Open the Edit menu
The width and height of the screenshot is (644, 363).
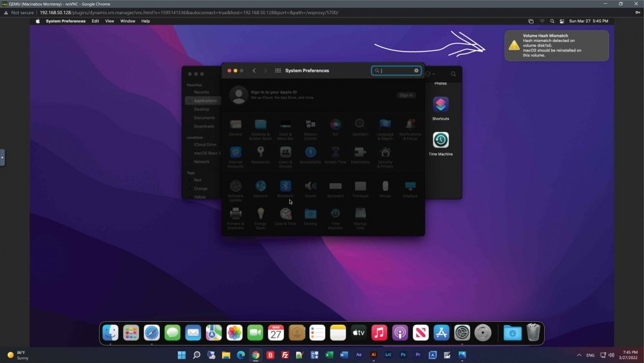[x=95, y=21]
